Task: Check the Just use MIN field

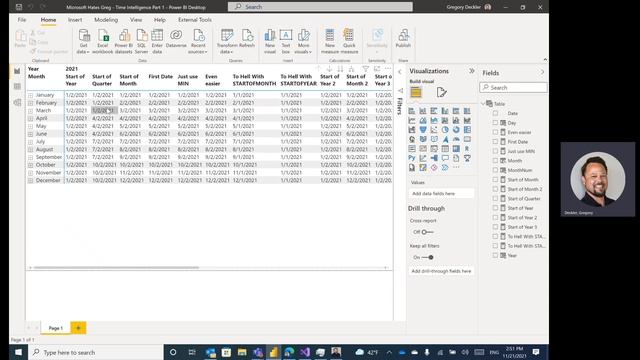Action: 495,151
